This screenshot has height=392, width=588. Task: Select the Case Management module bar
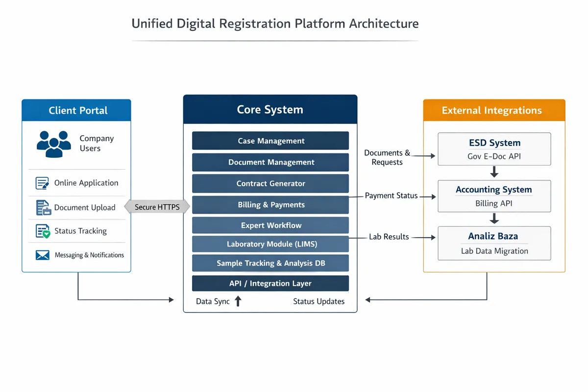click(270, 141)
